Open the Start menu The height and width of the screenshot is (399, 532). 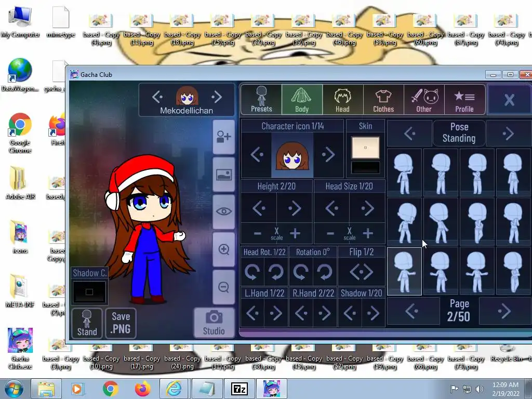[13, 389]
